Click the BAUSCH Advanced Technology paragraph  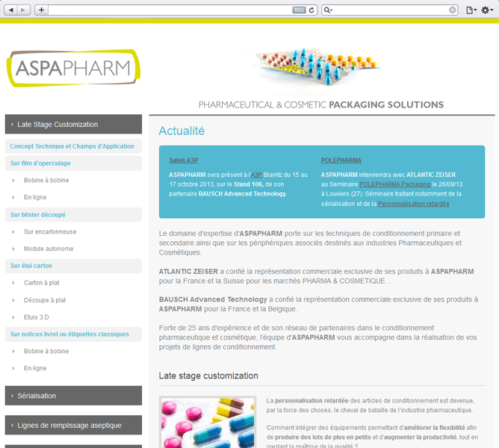point(318,304)
